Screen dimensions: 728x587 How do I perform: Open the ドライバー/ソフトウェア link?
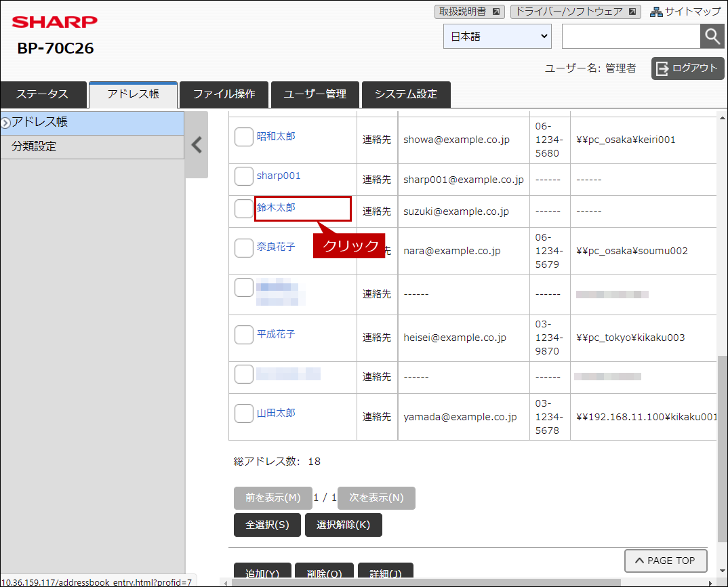pos(575,12)
